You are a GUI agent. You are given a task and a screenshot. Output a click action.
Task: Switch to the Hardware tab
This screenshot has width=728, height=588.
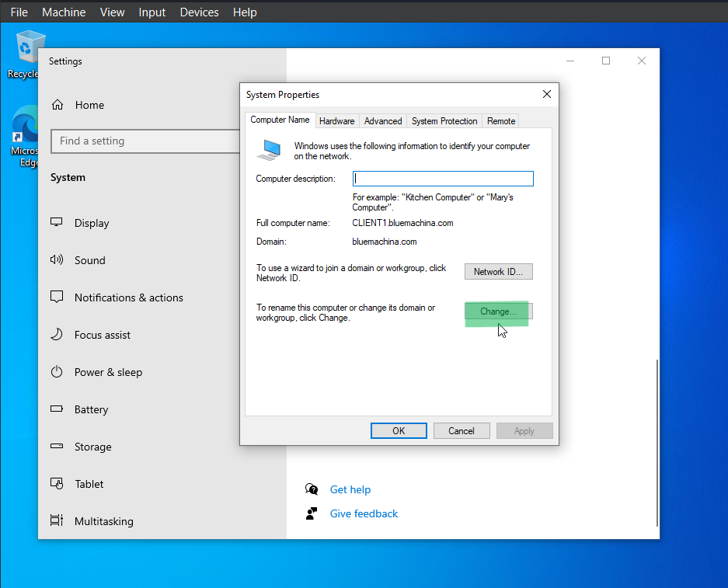[x=337, y=121]
